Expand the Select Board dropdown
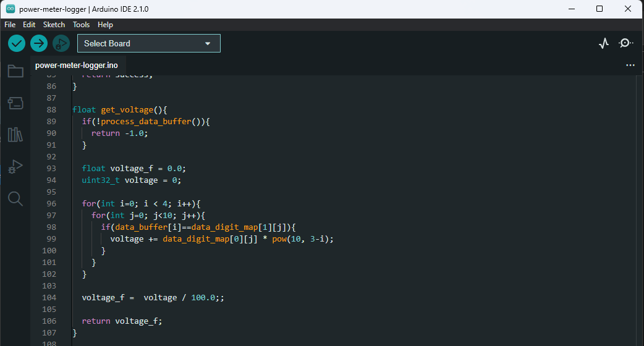Viewport: 644px width, 346px height. click(148, 43)
